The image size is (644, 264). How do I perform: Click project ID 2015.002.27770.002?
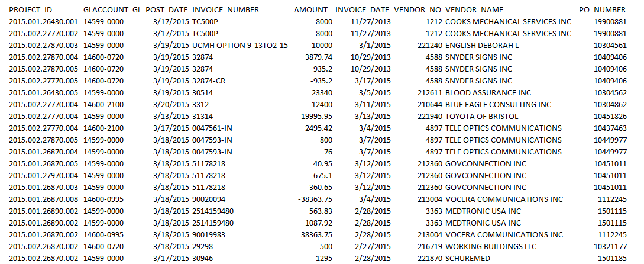click(x=43, y=34)
